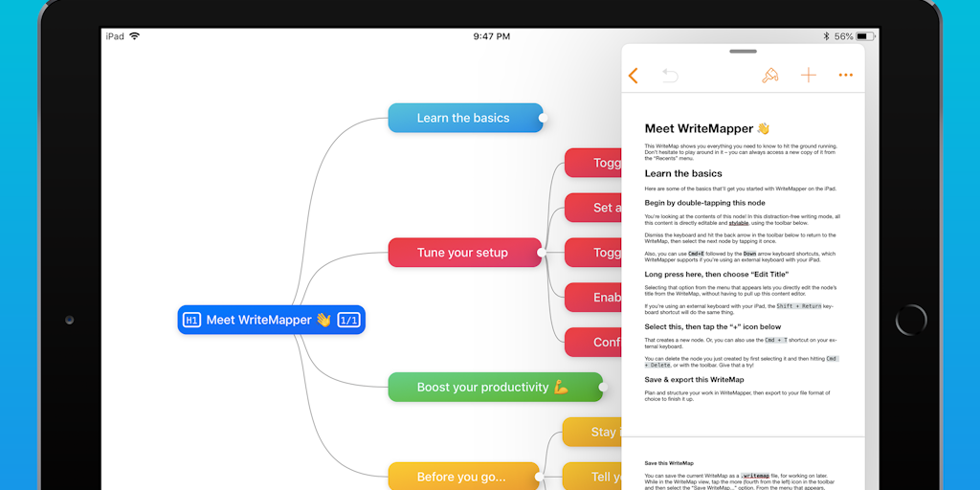Tap the panel grabber handle
Screen dimensions: 980x490
[743, 52]
